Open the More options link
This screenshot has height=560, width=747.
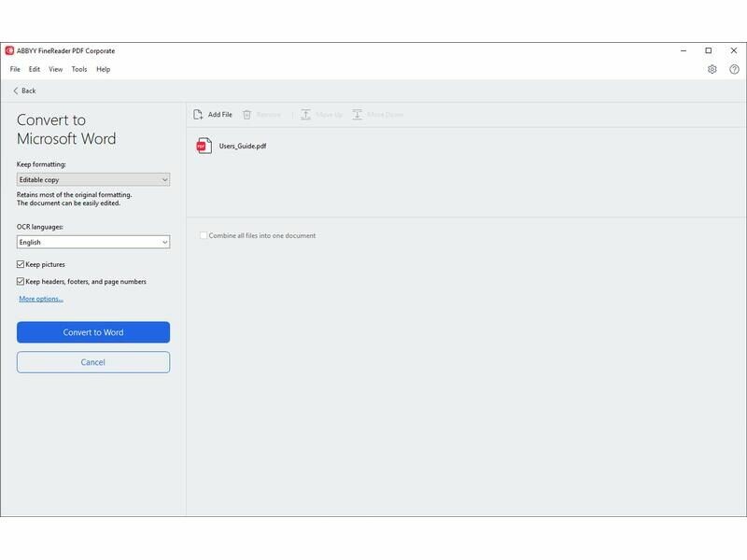(x=41, y=299)
